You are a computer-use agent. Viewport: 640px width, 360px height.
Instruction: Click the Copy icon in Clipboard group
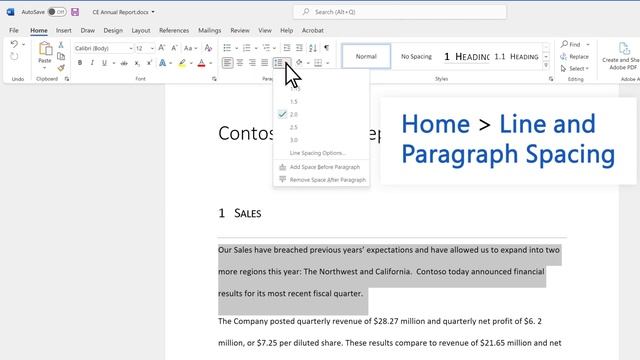coord(61,56)
